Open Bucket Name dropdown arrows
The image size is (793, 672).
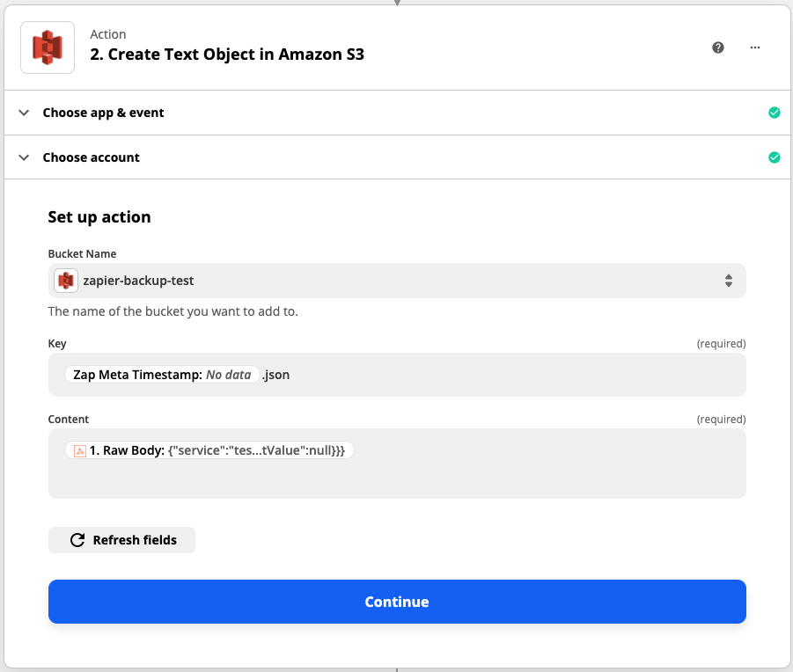pyautogui.click(x=728, y=281)
